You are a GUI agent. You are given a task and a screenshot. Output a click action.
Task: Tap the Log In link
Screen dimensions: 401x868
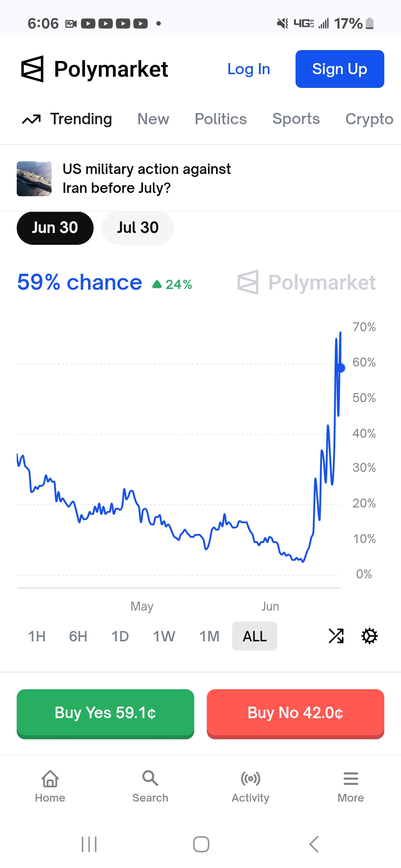click(x=249, y=69)
